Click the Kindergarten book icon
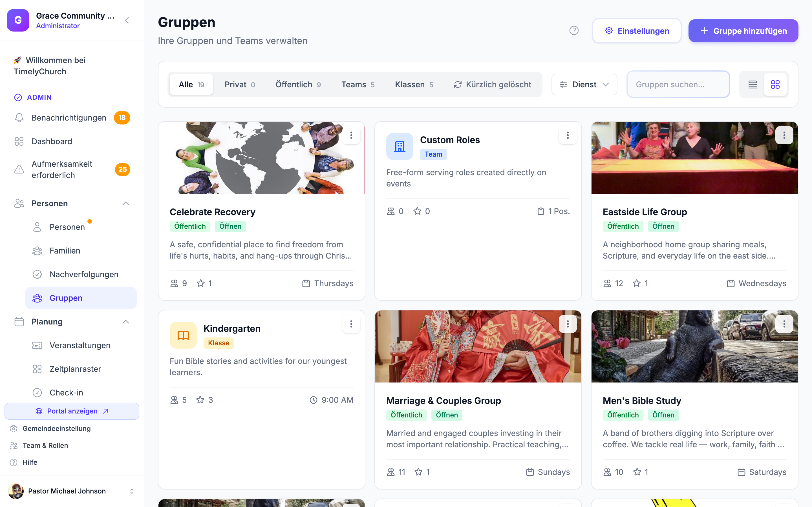Viewport: 812px width, 507px height. pos(183,335)
